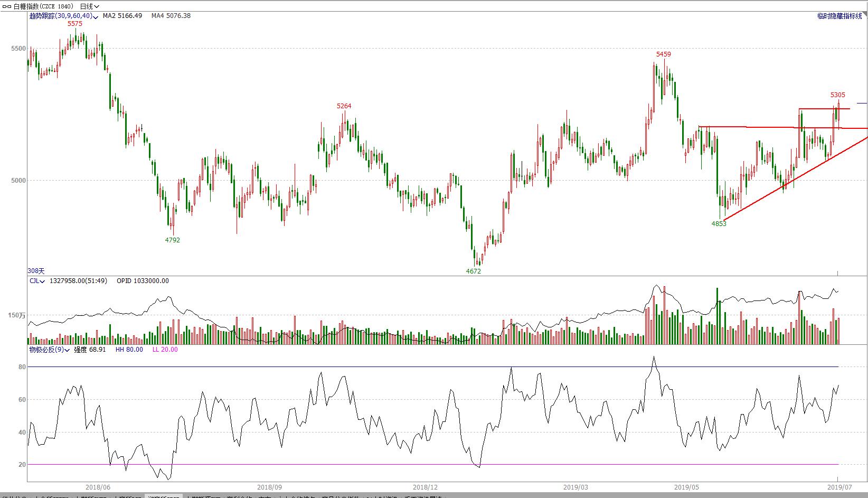
Task: Click the 150万 volume axis label
Action: (x=16, y=315)
